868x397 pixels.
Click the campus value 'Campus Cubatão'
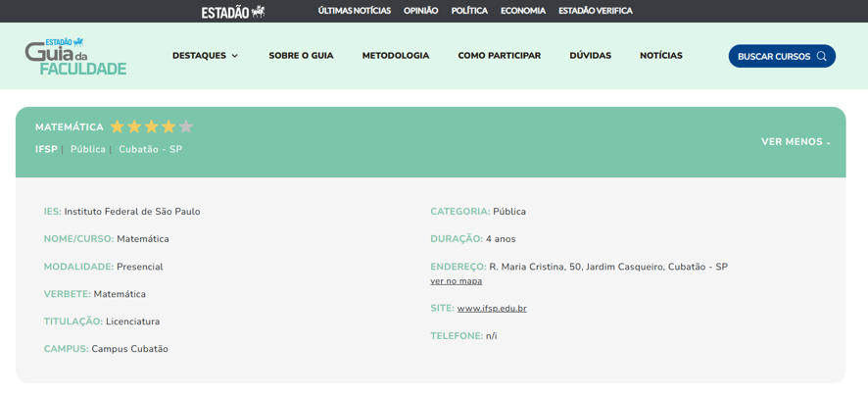tap(129, 349)
